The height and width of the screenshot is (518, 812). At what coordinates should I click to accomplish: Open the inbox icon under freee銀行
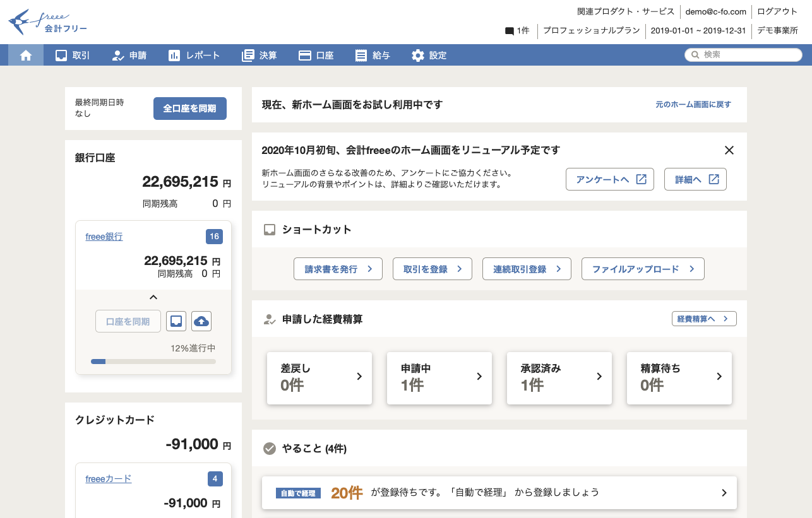point(176,321)
